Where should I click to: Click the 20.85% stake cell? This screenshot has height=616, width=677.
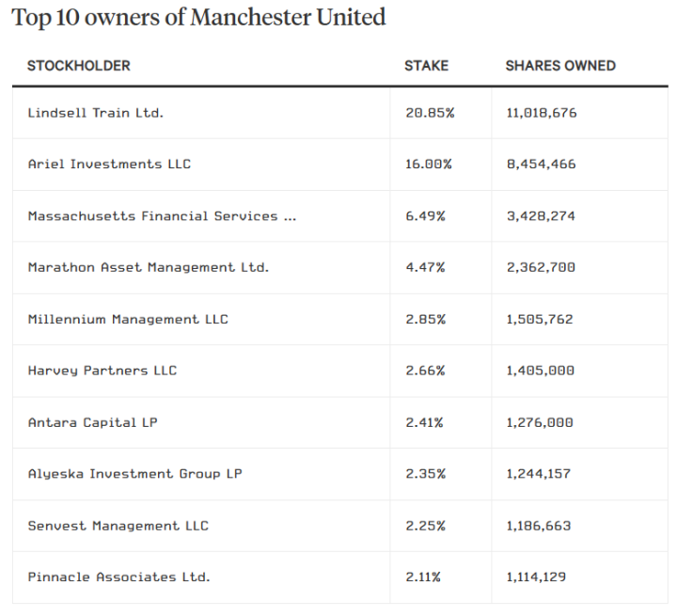click(x=430, y=113)
